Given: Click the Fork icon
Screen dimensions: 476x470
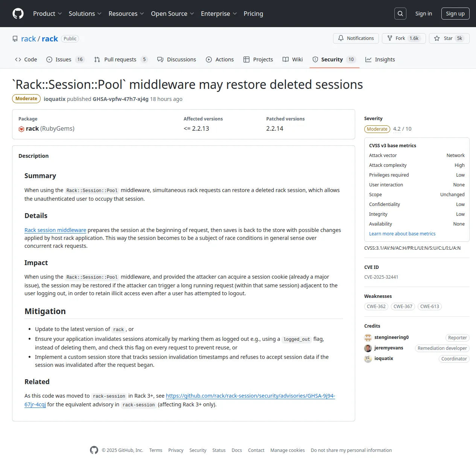Looking at the screenshot, I should tap(390, 38).
